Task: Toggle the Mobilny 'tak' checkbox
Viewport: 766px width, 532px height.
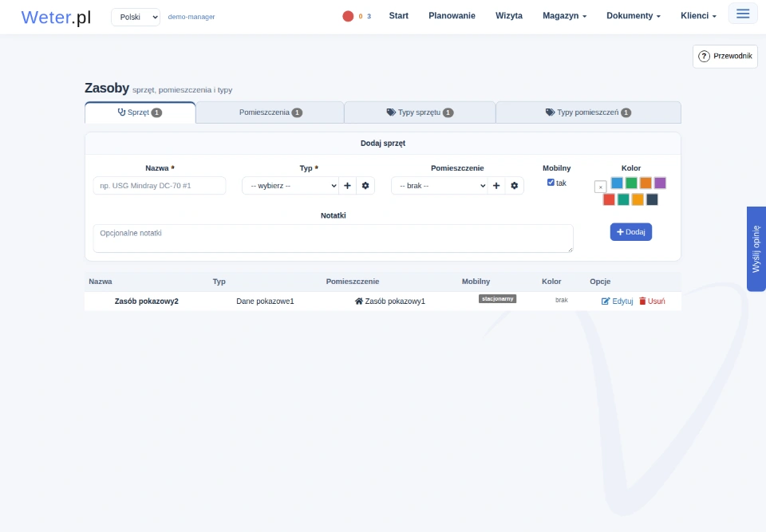Action: 551,182
